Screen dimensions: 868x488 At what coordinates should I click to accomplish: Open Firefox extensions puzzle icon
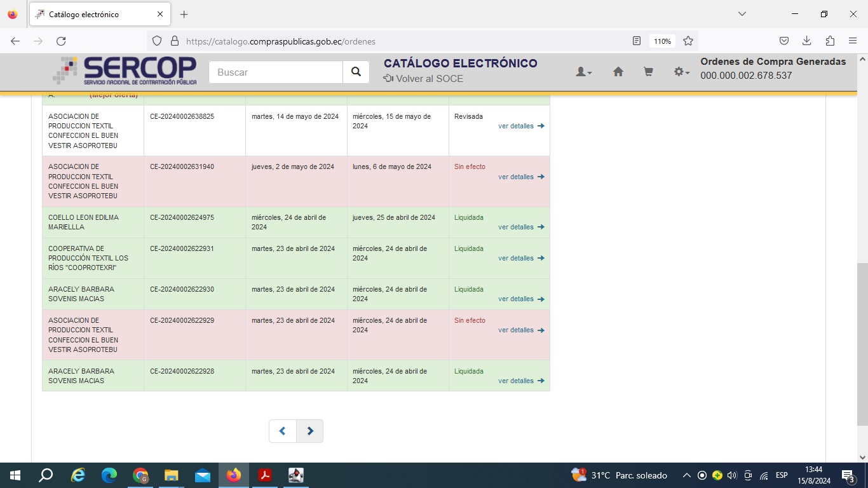pyautogui.click(x=830, y=41)
